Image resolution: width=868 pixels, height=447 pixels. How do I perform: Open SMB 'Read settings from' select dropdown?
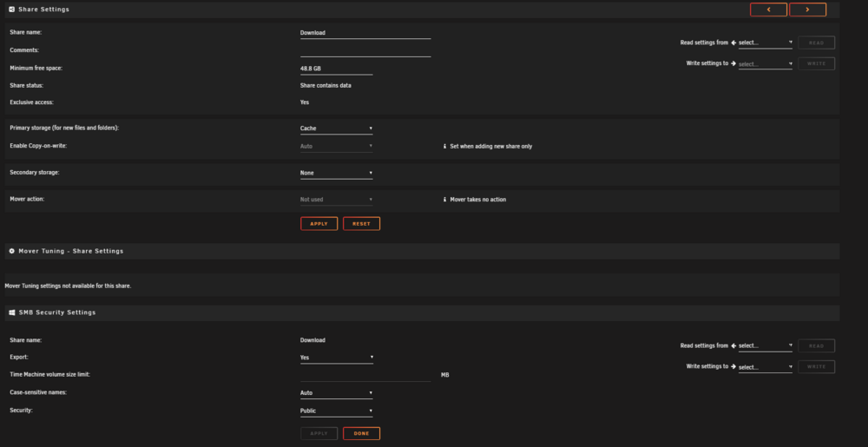(x=765, y=345)
